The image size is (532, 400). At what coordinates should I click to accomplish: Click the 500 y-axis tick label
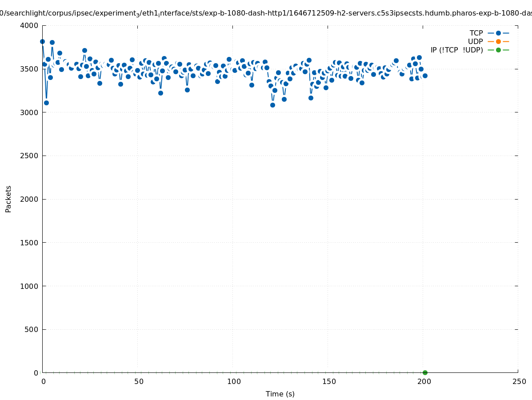pos(31,329)
